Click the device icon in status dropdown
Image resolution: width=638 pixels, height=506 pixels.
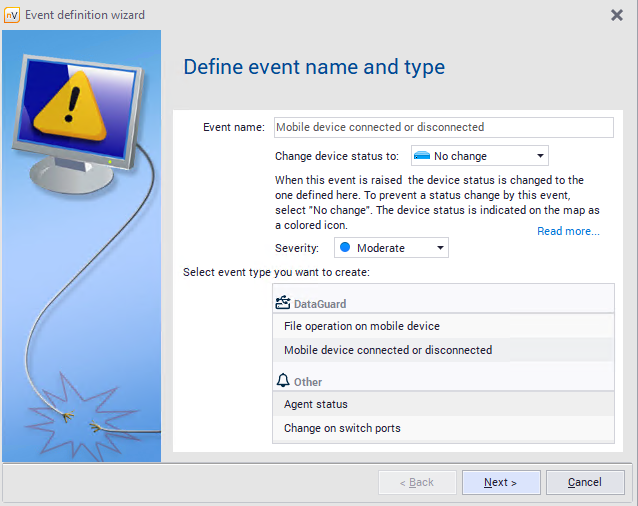coord(421,156)
